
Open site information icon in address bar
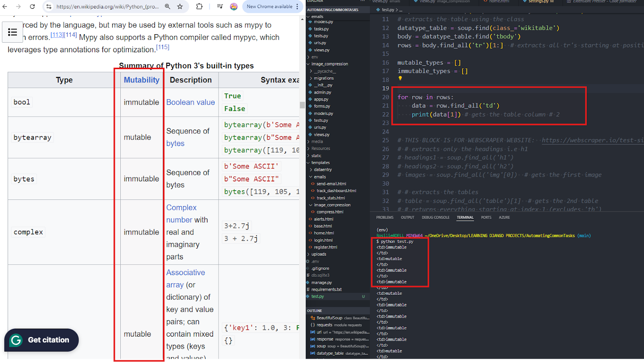pos(49,6)
